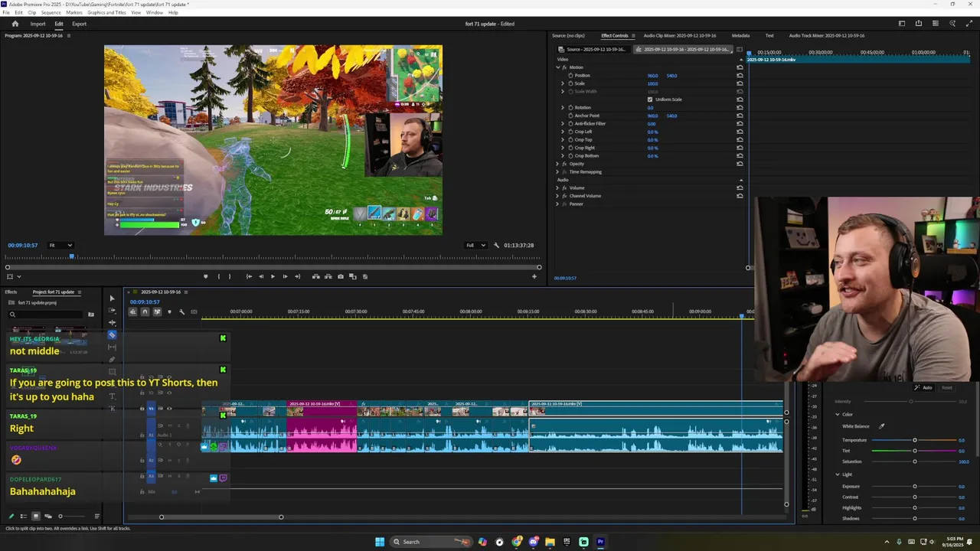Open the Graphics and Titles menu
The height and width of the screenshot is (551, 980).
tap(106, 13)
